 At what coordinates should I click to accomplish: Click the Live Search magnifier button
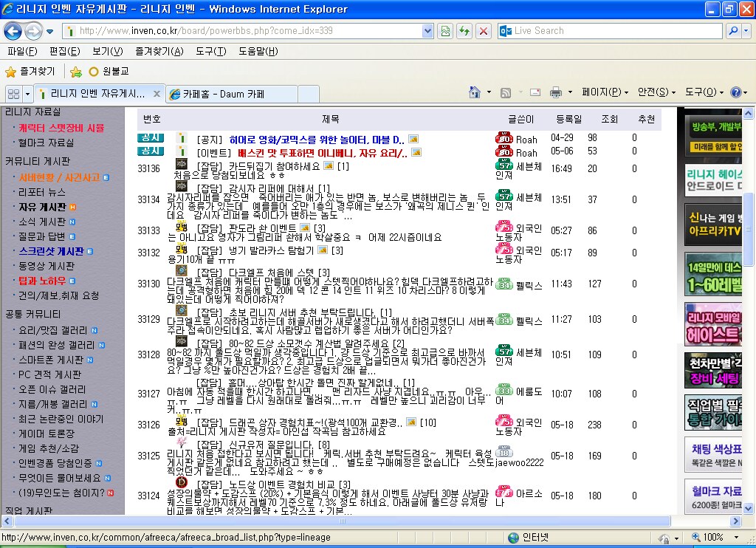(734, 31)
